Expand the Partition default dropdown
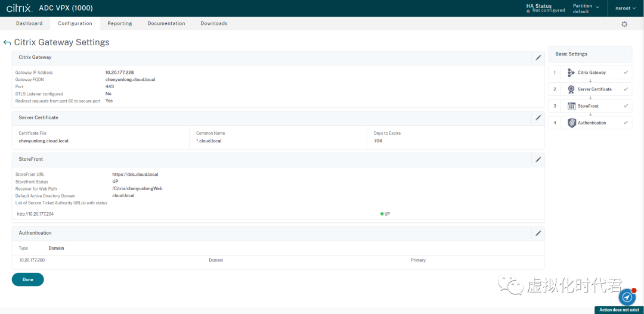644x314 pixels. (586, 8)
